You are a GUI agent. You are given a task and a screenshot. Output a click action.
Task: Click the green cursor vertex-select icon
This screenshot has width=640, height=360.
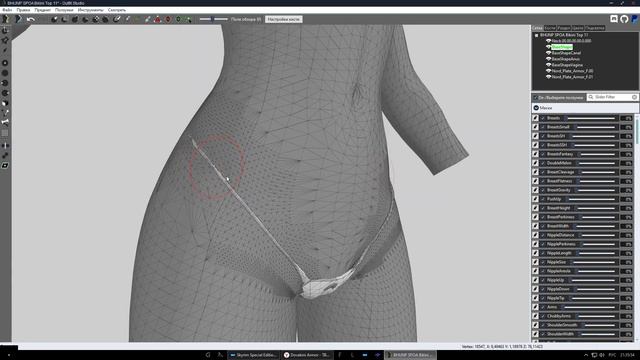189,19
